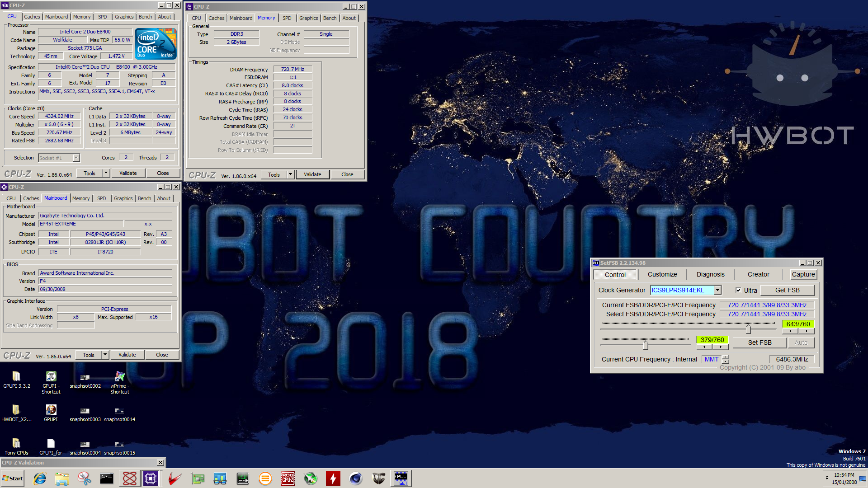Show hidden tray icons arrow
868x488 pixels.
(827, 478)
